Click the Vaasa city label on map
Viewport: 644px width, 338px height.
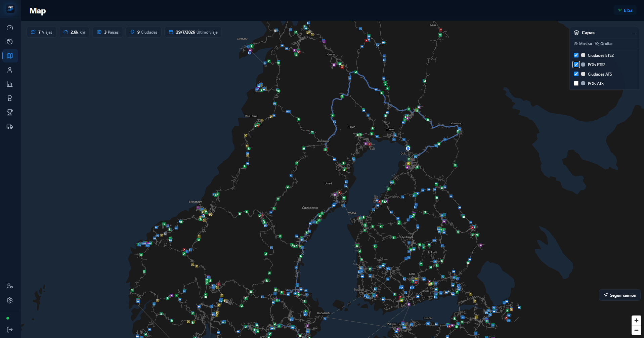click(352, 213)
